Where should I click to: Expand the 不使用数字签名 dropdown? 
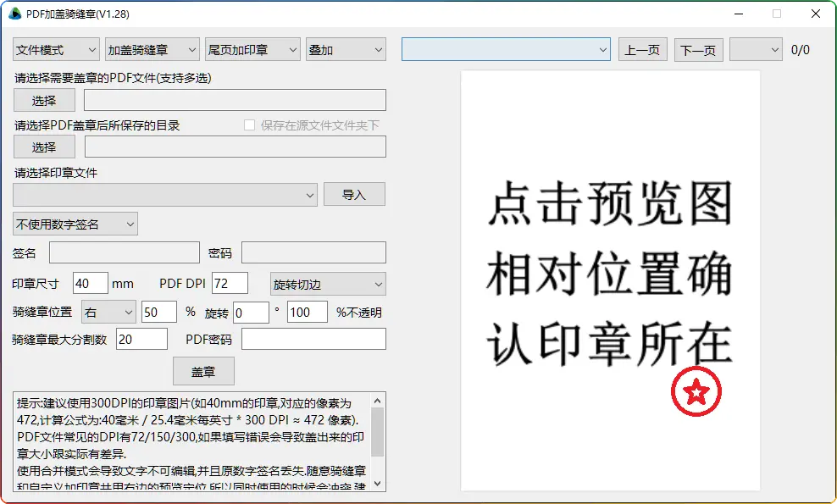(75, 224)
